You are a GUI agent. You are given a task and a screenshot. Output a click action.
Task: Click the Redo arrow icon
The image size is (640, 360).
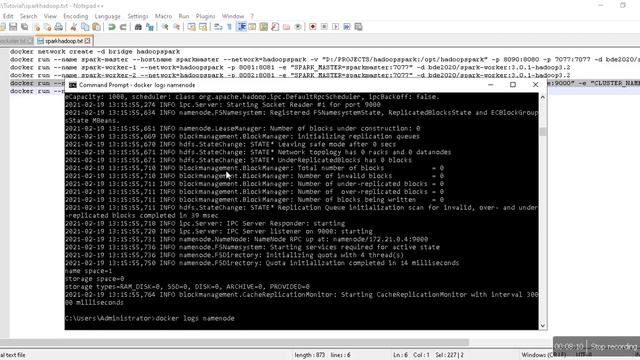click(123, 27)
